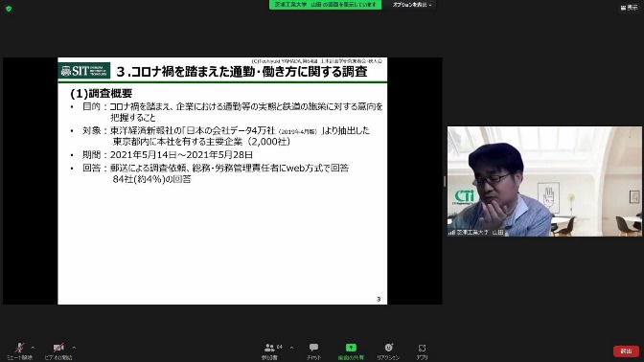Select the speaker video thumbnail
The image size is (644, 362).
(544, 181)
